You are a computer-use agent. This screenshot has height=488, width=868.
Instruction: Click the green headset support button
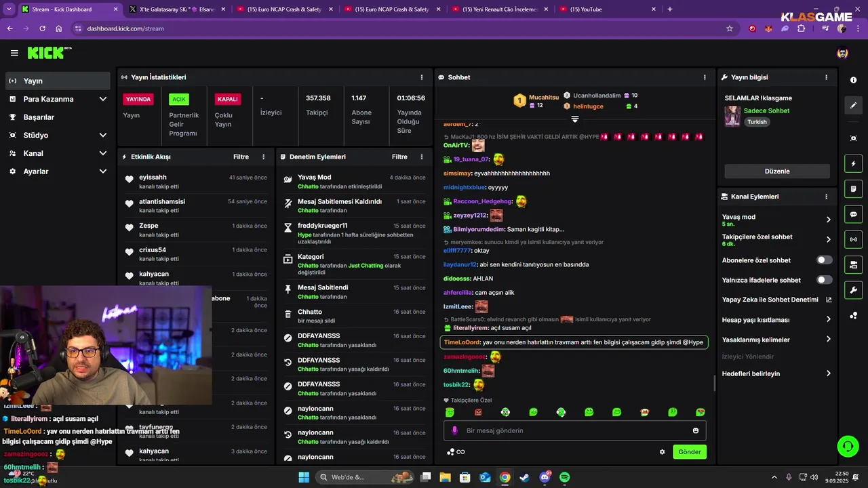coord(848,446)
